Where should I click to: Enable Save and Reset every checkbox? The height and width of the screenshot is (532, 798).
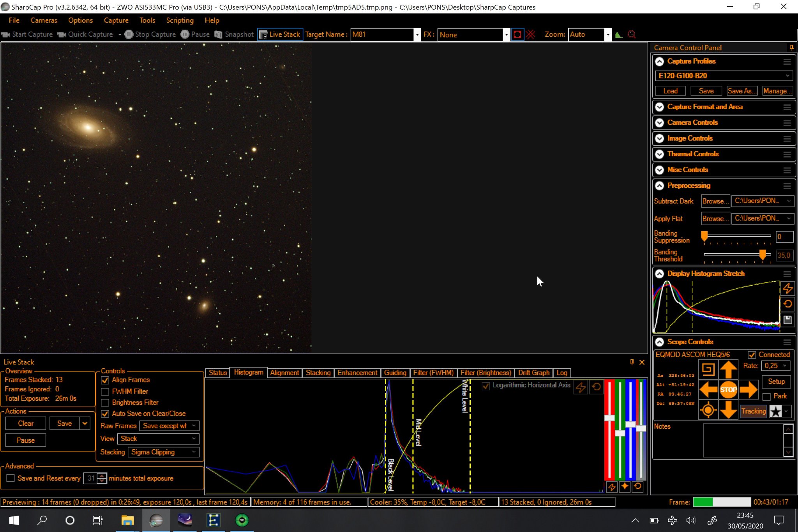[x=11, y=478]
